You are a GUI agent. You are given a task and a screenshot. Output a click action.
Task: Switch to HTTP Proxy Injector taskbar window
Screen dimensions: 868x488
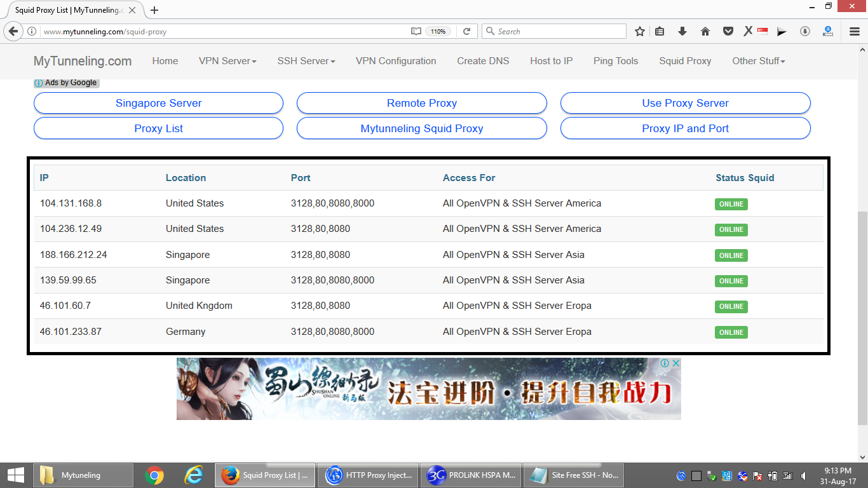tap(367, 475)
